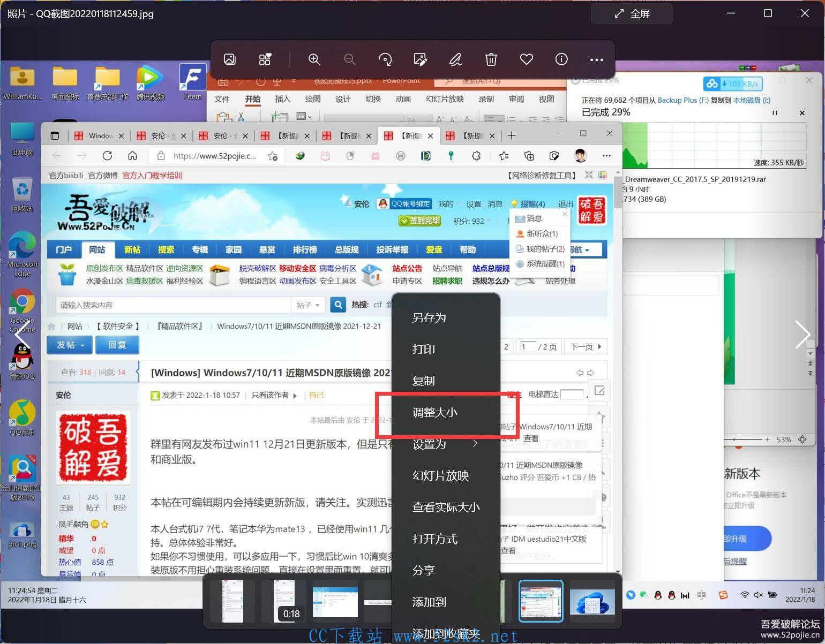825x644 pixels.
Task: Toggle the filmstrip icon in Photos toolbar
Action: pyautogui.click(x=265, y=59)
